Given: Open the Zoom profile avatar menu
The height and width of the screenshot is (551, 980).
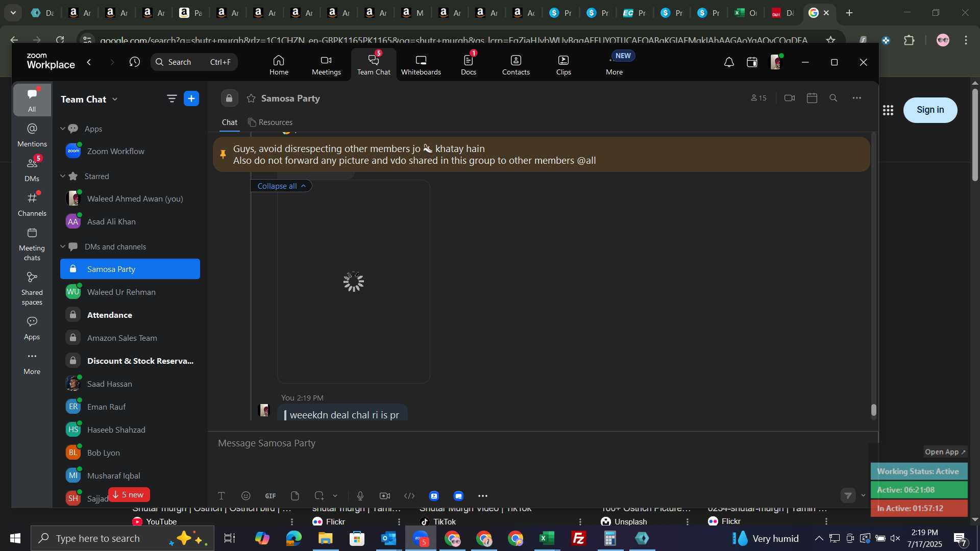Looking at the screenshot, I should click(x=776, y=62).
